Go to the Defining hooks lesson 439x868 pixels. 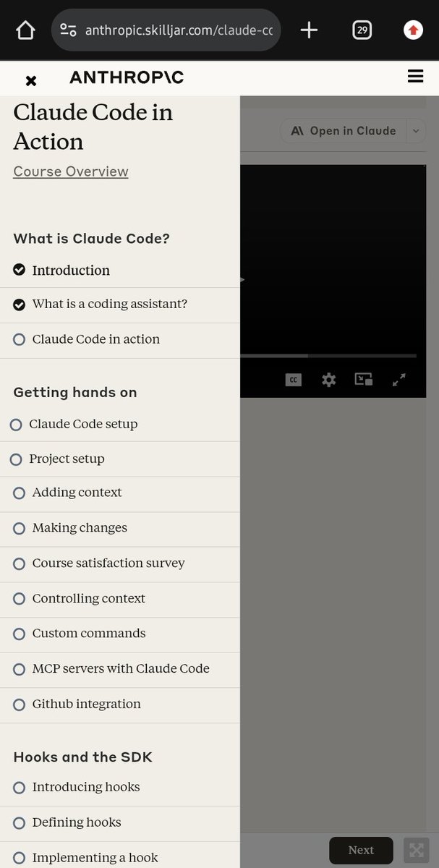pyautogui.click(x=120, y=823)
